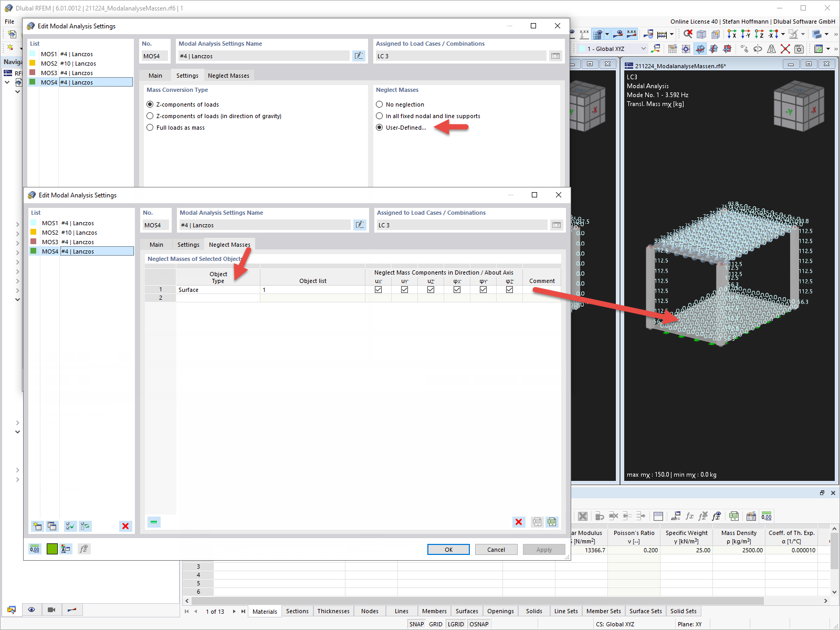Select the 'Full loads as mass' radio button

(150, 127)
